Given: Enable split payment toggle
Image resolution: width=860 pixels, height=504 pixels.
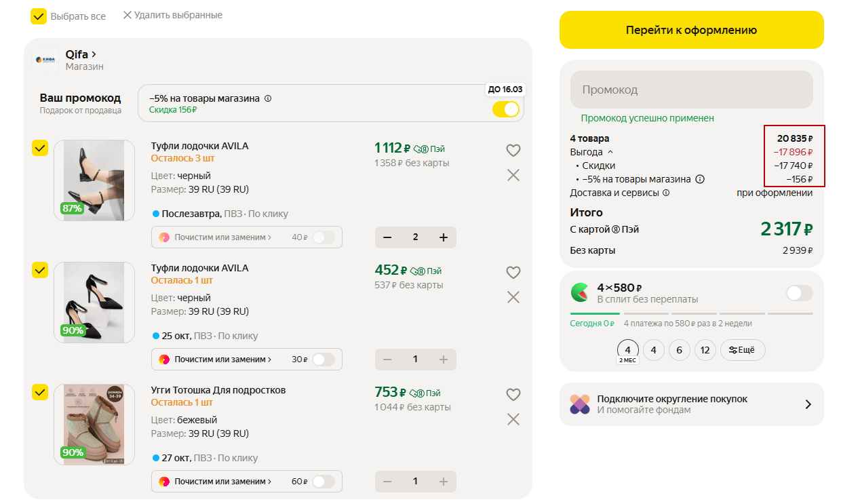Looking at the screenshot, I should pos(799,293).
